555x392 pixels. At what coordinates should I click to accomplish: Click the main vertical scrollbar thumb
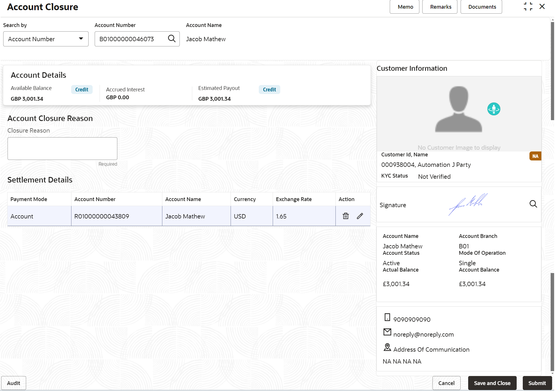[x=552, y=71]
